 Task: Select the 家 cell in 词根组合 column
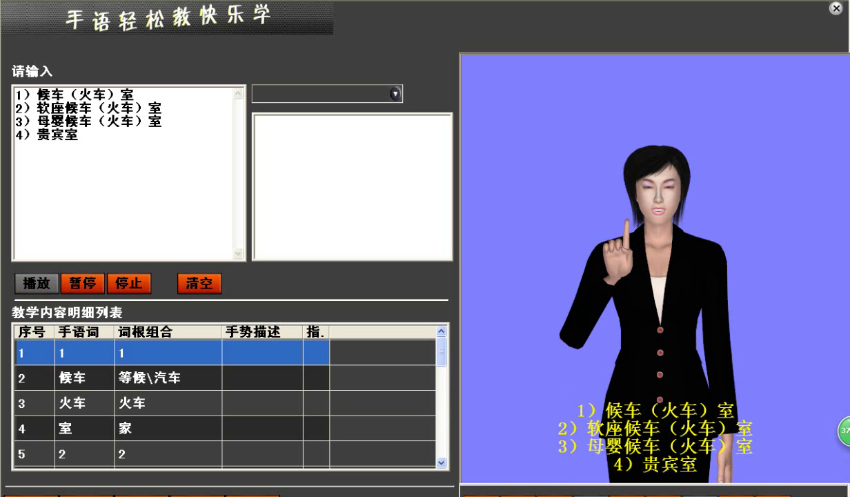(168, 428)
